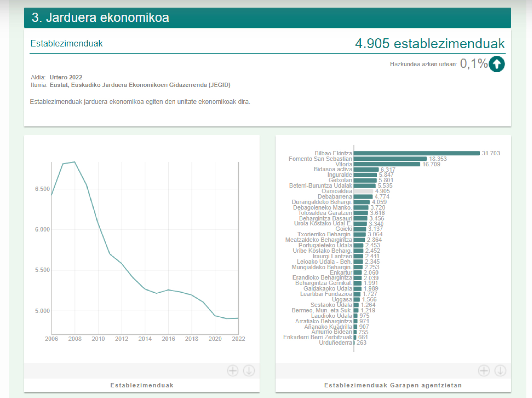
Task: Download the Garapen agentzietan bar chart
Action: 500,371
